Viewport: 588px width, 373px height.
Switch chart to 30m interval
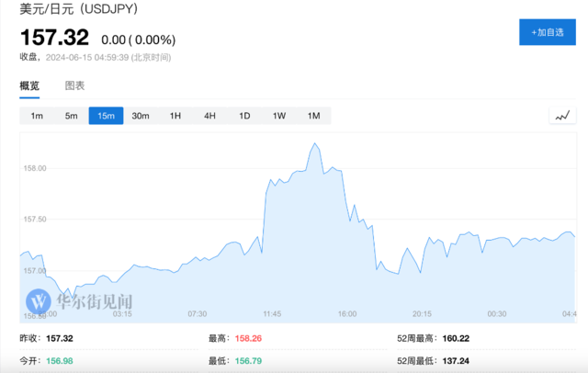pyautogui.click(x=141, y=116)
